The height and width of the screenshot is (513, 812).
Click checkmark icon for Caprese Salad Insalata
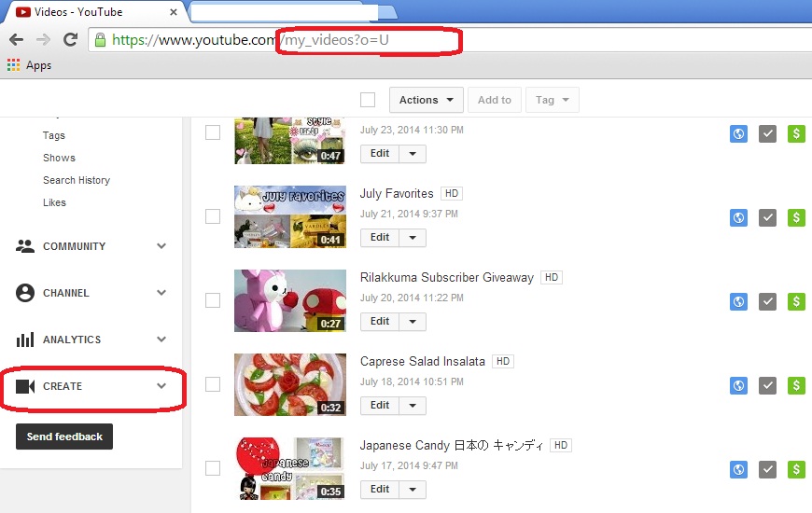point(767,385)
